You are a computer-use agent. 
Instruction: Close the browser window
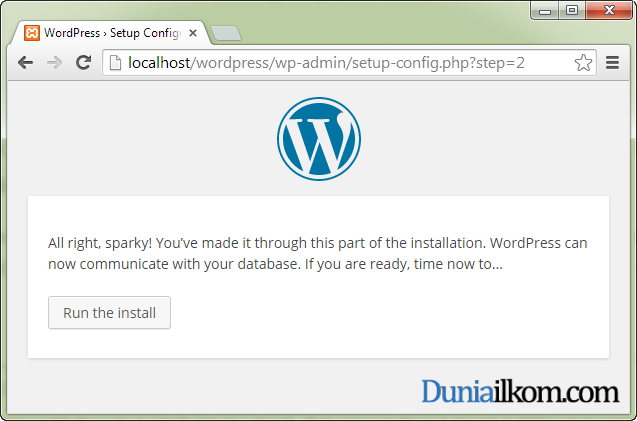tap(609, 10)
